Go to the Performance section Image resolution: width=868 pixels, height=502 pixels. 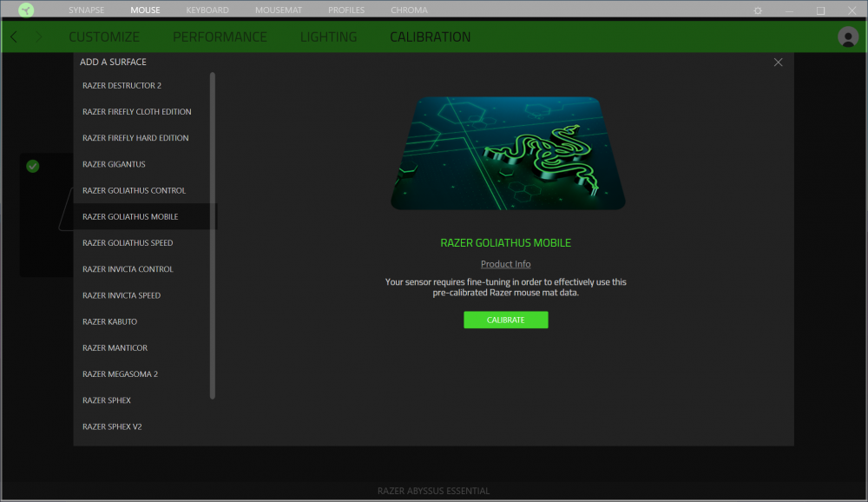(x=220, y=37)
